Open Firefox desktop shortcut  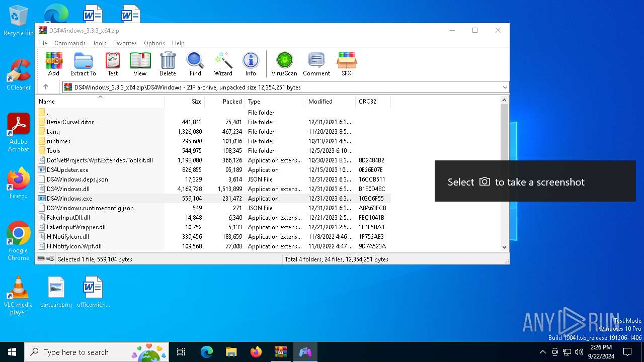coord(19,183)
